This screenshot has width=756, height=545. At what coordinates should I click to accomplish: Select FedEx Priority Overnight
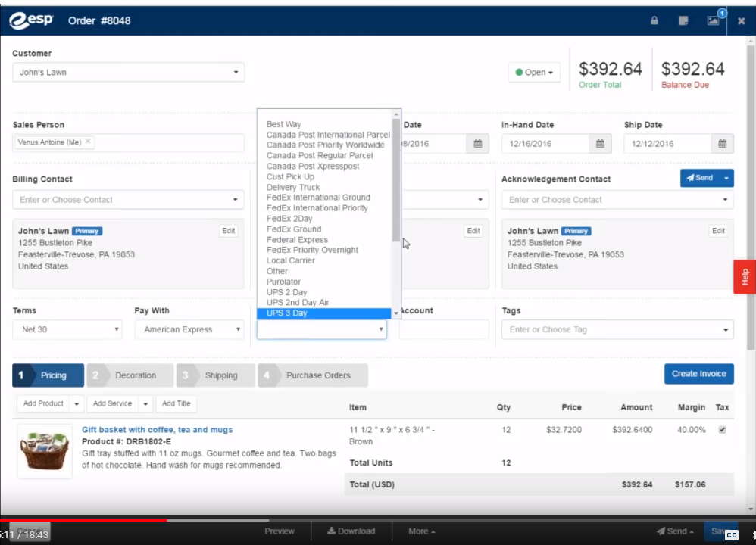[312, 250]
